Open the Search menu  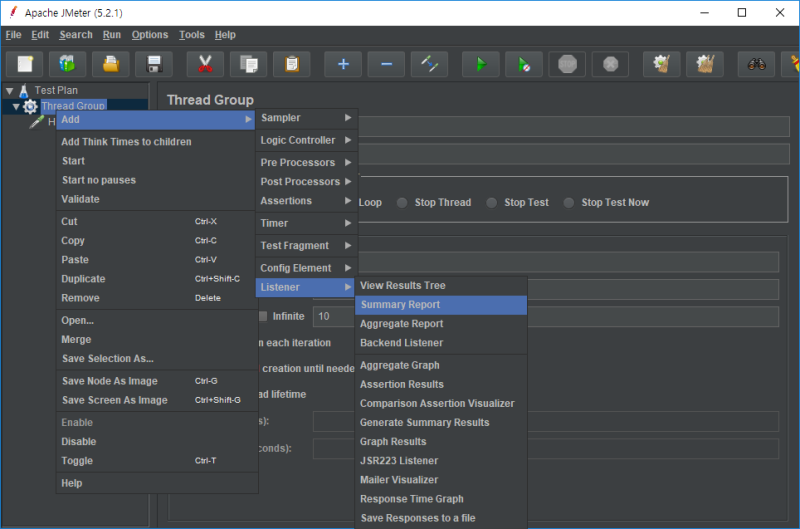76,35
